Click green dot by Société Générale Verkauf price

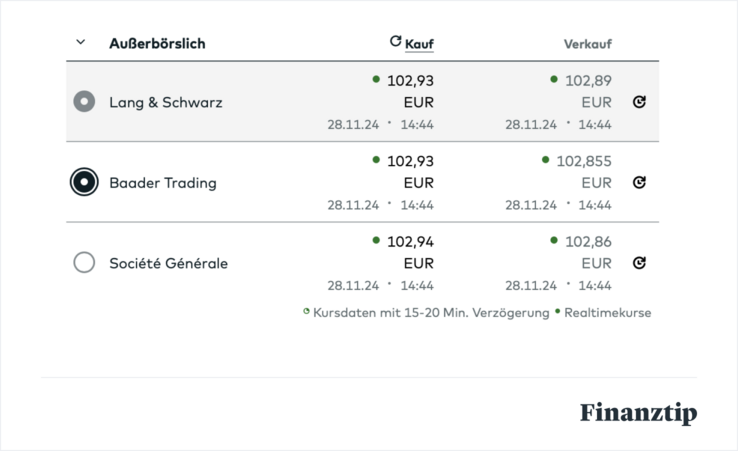click(554, 240)
